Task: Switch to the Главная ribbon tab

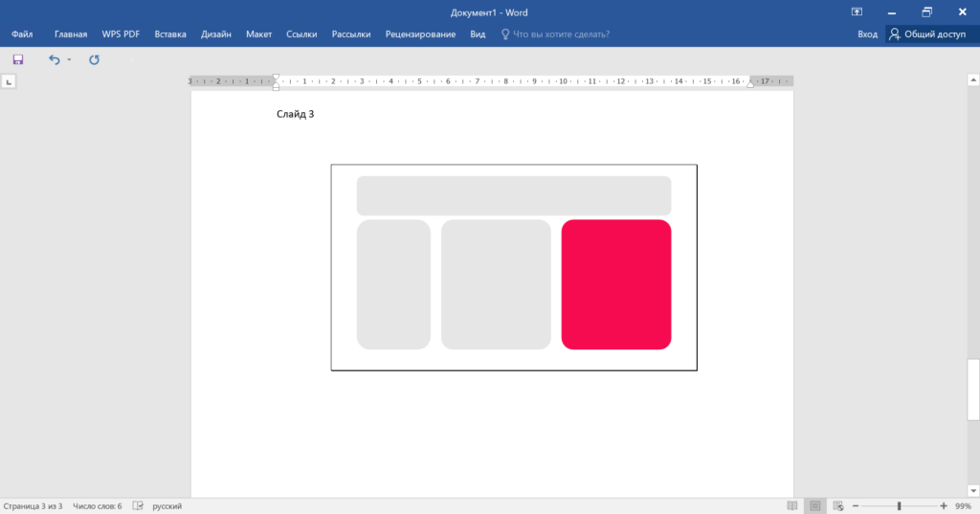Action: (x=71, y=34)
